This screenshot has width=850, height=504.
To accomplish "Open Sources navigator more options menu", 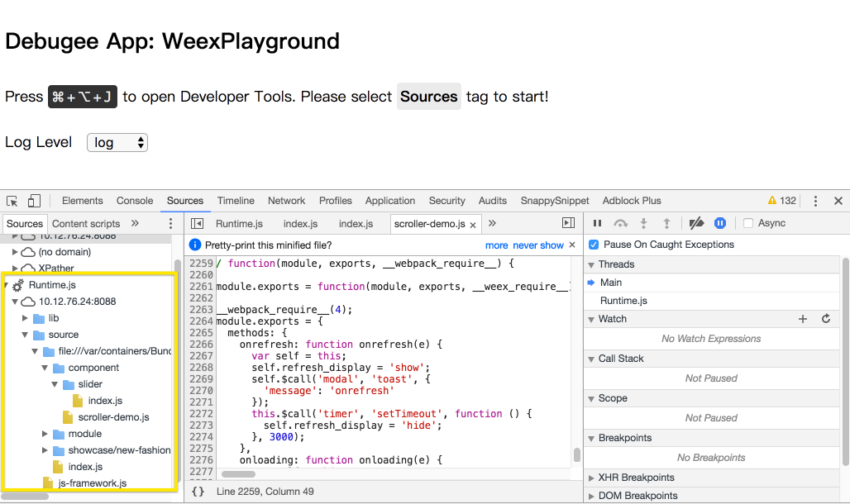I will [x=170, y=223].
